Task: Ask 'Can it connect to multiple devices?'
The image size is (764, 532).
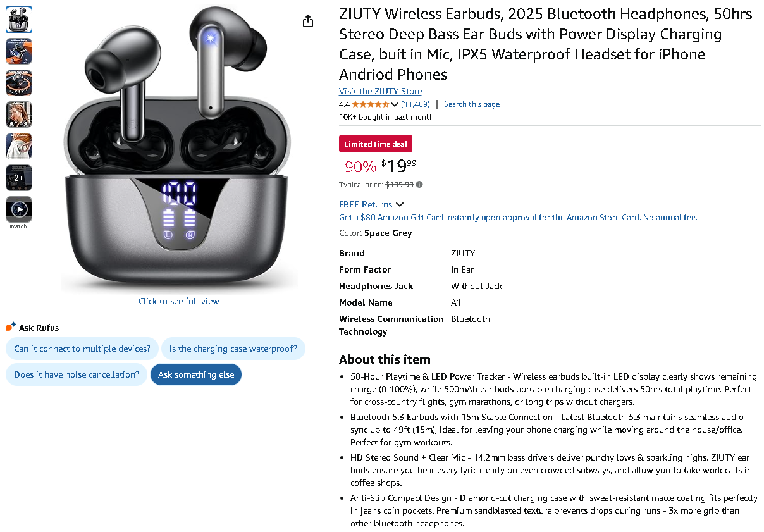Action: pos(82,349)
